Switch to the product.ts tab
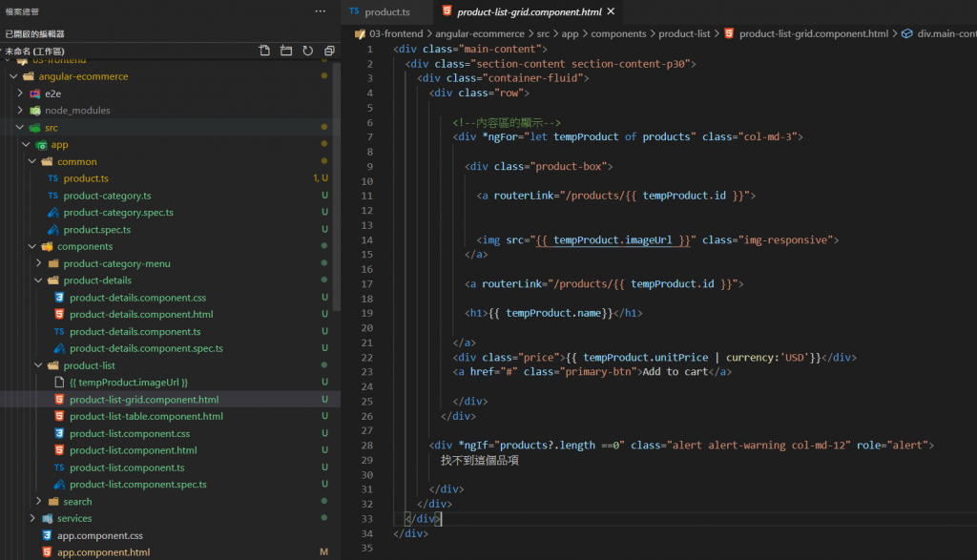The width and height of the screenshot is (977, 560). [386, 11]
